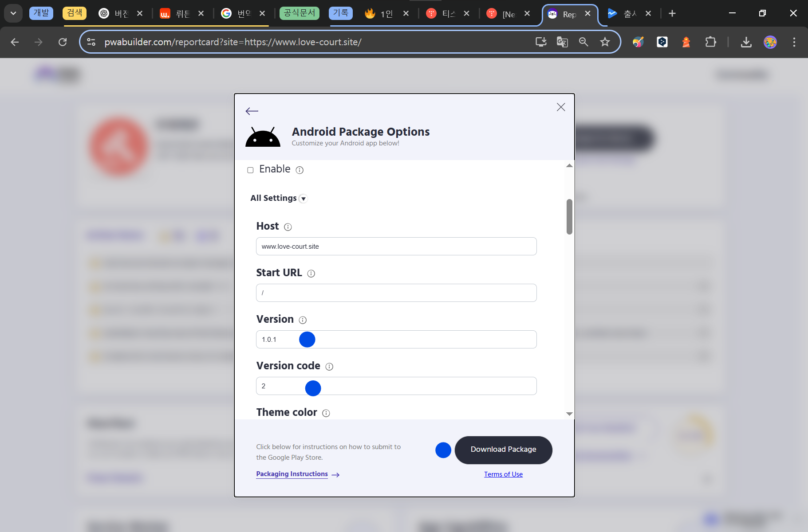
Task: Click the dialog scroll up arrow
Action: coord(569,165)
